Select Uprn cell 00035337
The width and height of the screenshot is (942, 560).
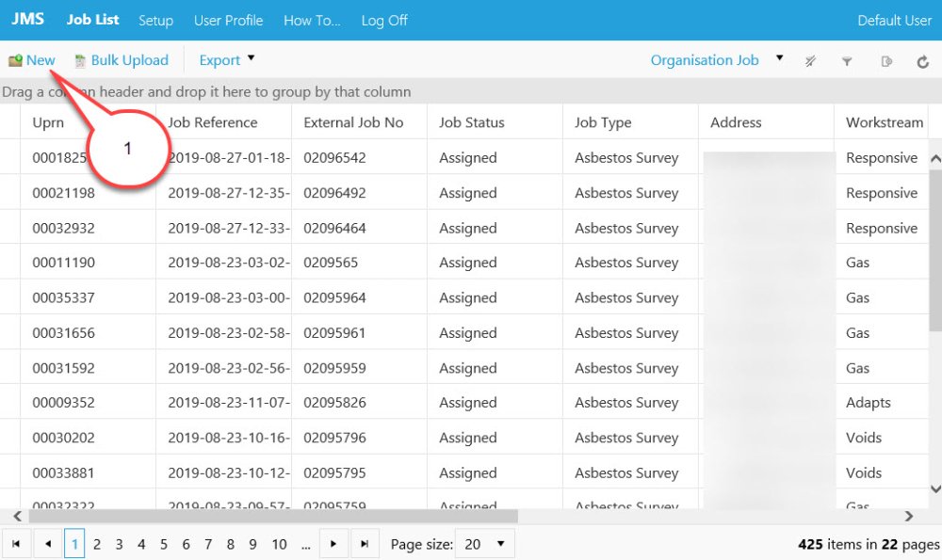pos(64,297)
